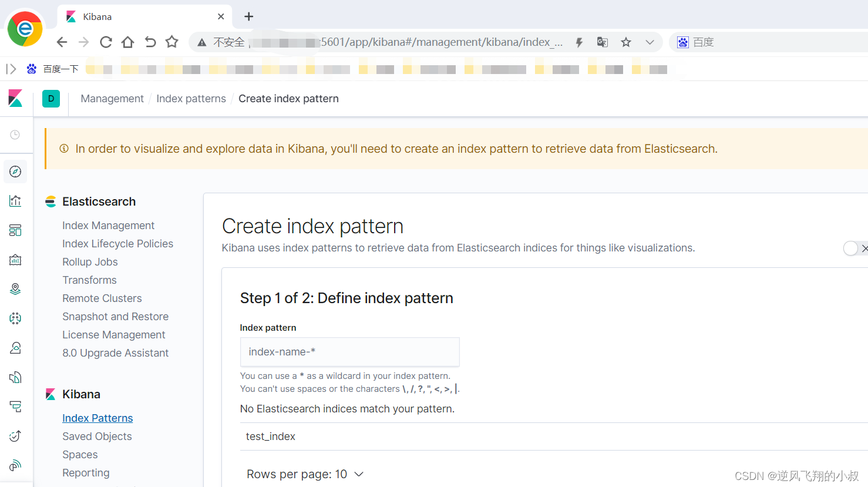Open Discover via the compass icon
Screen dimensions: 868x487
coord(15,171)
